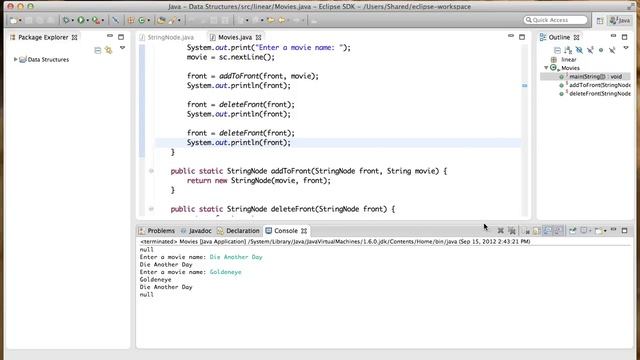The image size is (640, 360).
Task: Click the code line movie = sc.nextLine();
Action: [x=231, y=57]
